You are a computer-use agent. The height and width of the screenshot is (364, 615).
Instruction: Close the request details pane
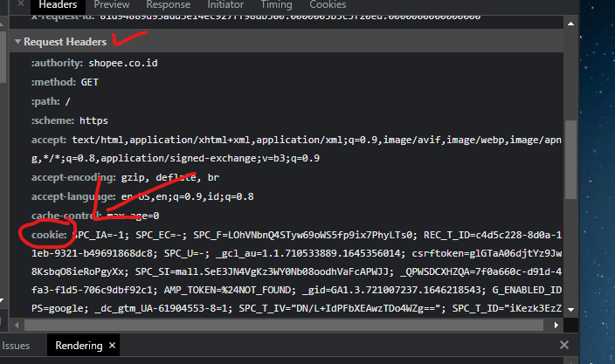coord(21,3)
